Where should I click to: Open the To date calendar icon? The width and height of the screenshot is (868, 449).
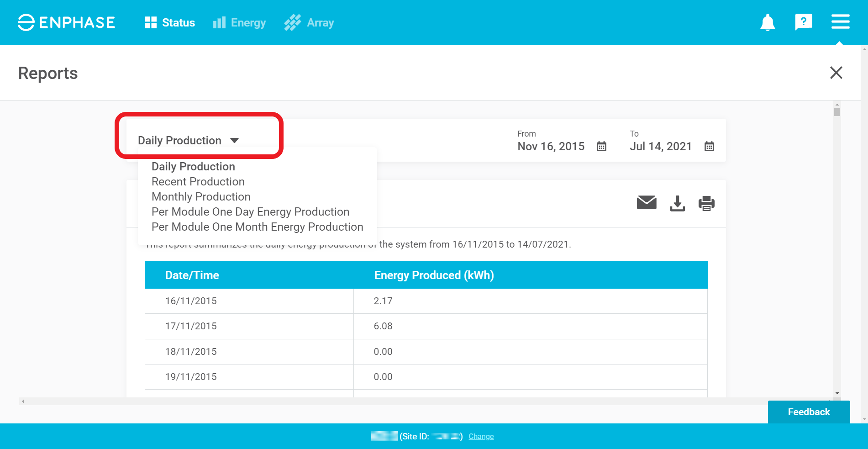[709, 147]
